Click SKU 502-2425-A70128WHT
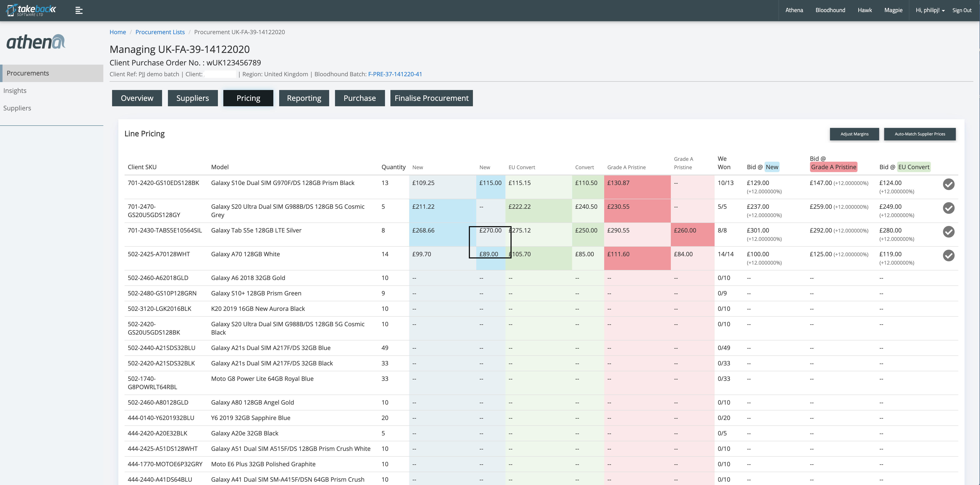The image size is (980, 485). pyautogui.click(x=159, y=254)
